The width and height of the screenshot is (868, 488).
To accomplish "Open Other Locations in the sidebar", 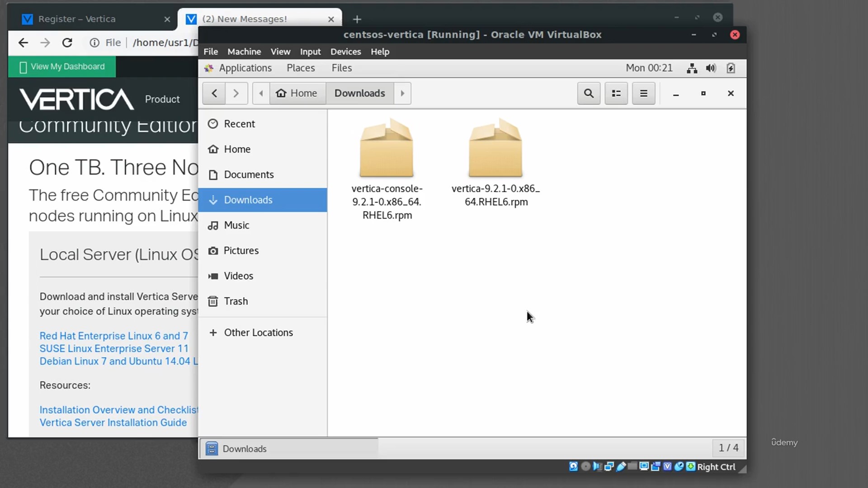I will click(x=262, y=333).
